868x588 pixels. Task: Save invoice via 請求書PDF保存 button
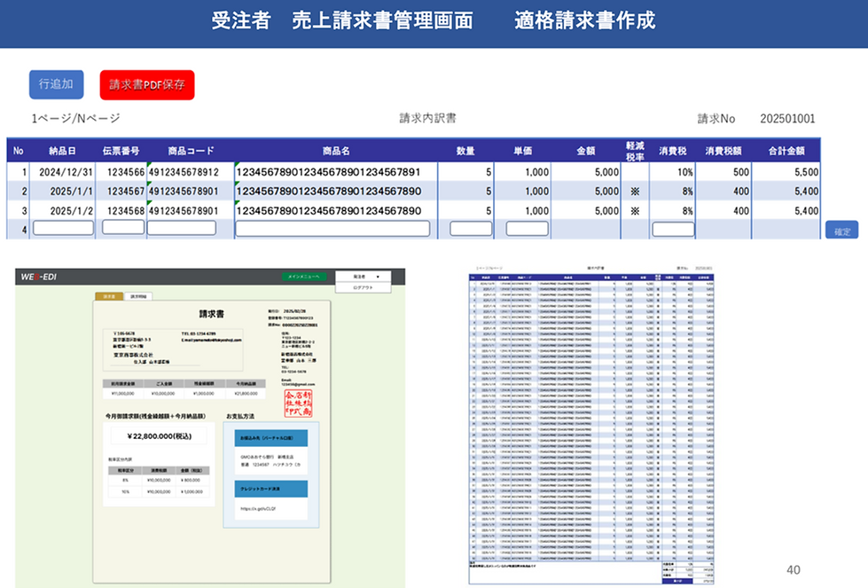pos(147,85)
